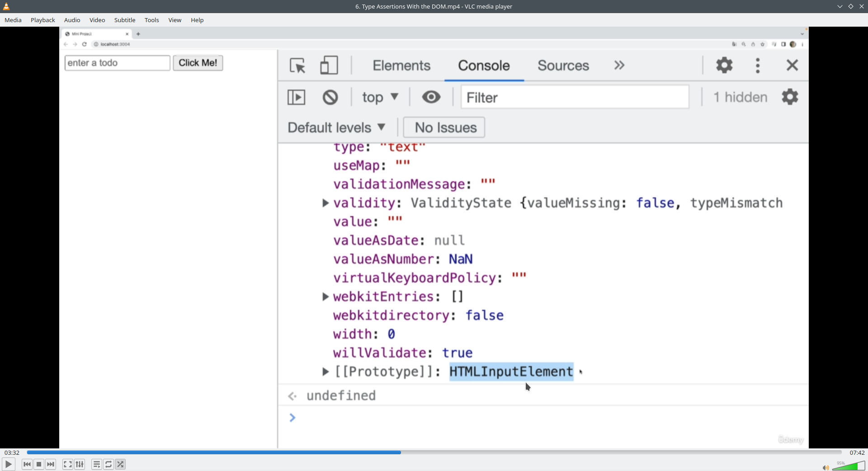Open the Playback menu
Screen dimensions: 868x471
tap(43, 20)
